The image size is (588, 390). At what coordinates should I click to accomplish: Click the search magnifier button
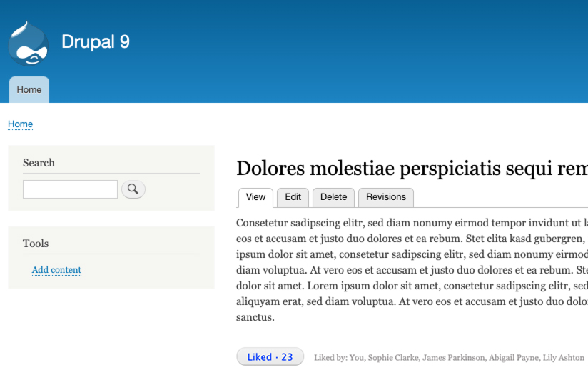click(133, 189)
